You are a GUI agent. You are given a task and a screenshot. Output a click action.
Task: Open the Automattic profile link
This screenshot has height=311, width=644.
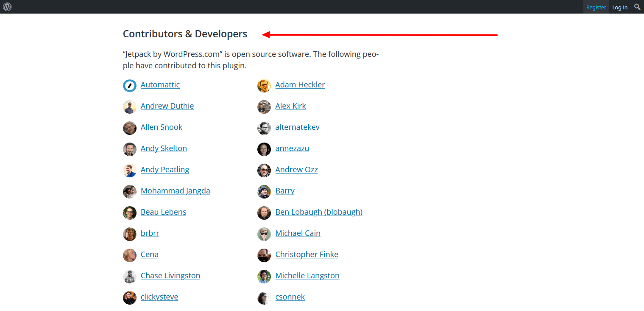[160, 84]
